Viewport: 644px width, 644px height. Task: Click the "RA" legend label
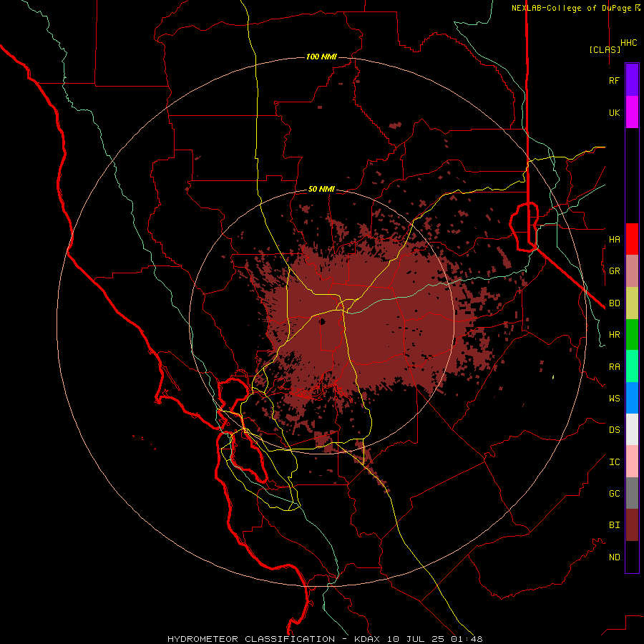[614, 367]
